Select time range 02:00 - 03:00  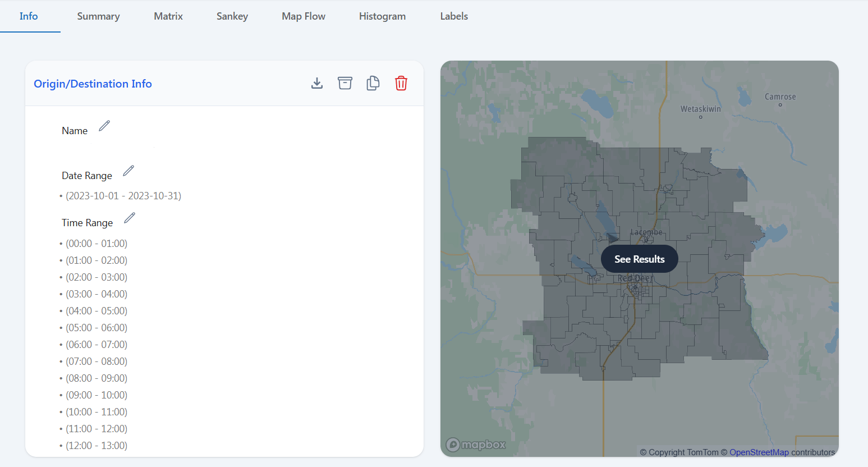coord(97,277)
